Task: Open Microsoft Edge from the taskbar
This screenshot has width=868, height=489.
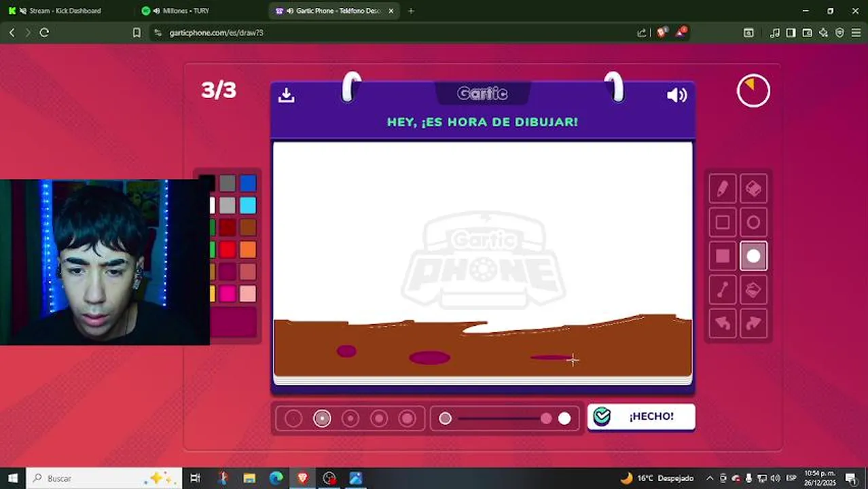Action: tap(276, 478)
